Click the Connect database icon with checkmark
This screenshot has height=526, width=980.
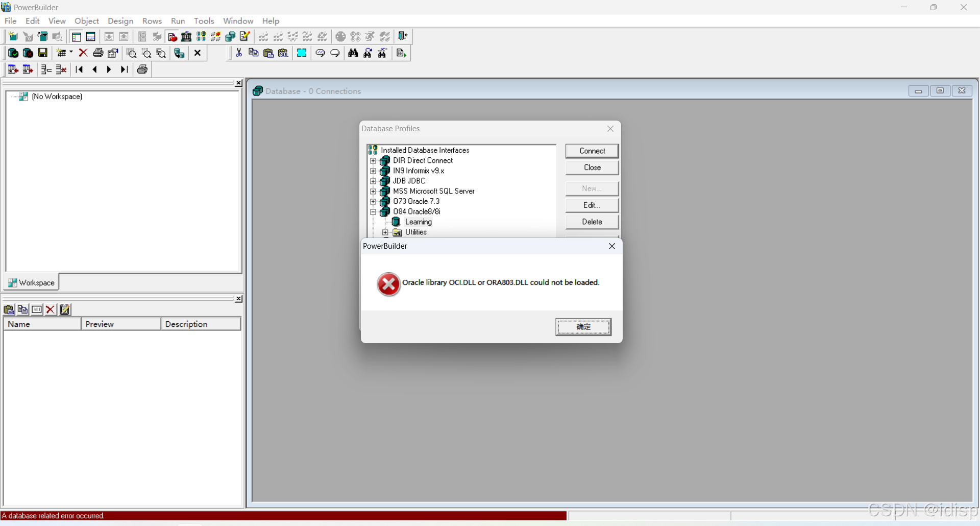pyautogui.click(x=13, y=53)
